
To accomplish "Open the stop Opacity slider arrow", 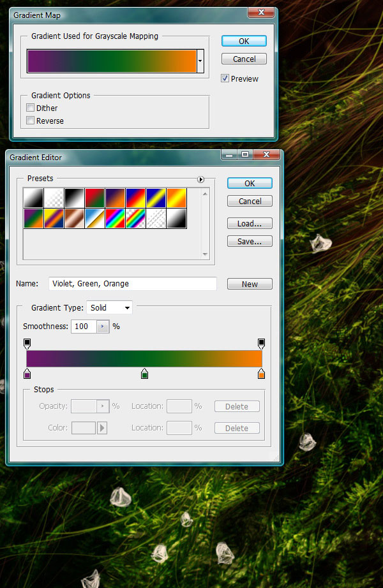I will 103,406.
